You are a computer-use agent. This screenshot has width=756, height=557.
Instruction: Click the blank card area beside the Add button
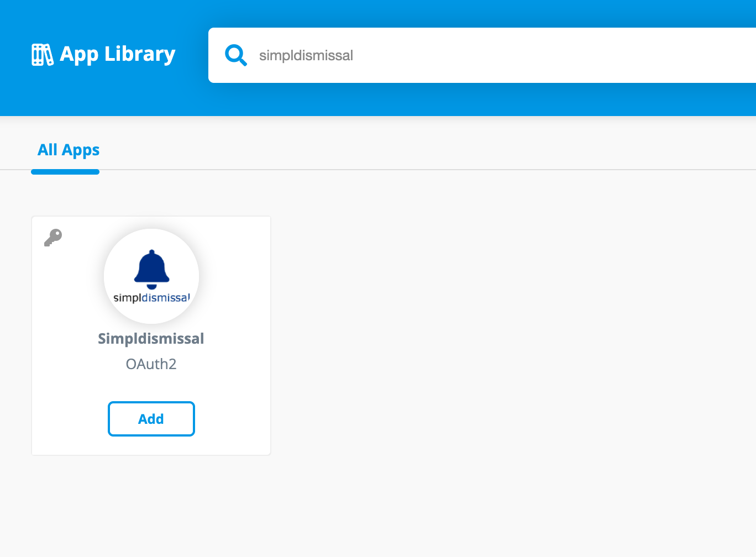pyautogui.click(x=232, y=419)
